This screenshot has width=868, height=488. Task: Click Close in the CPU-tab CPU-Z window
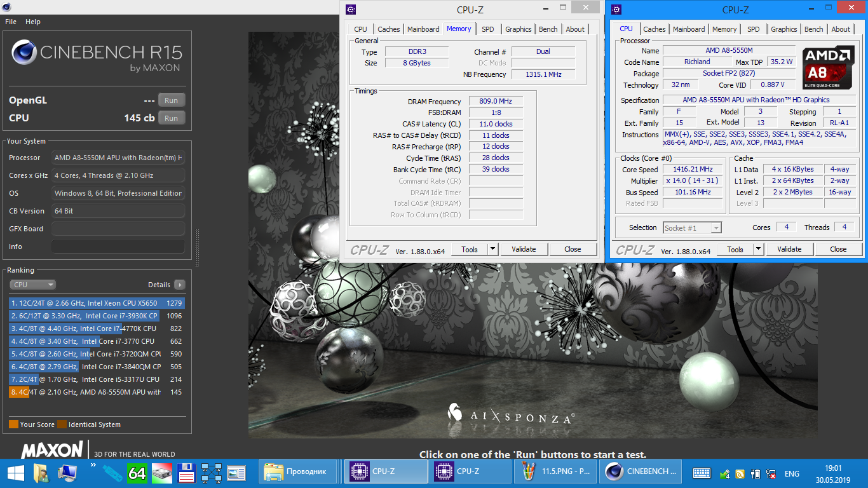coord(838,249)
